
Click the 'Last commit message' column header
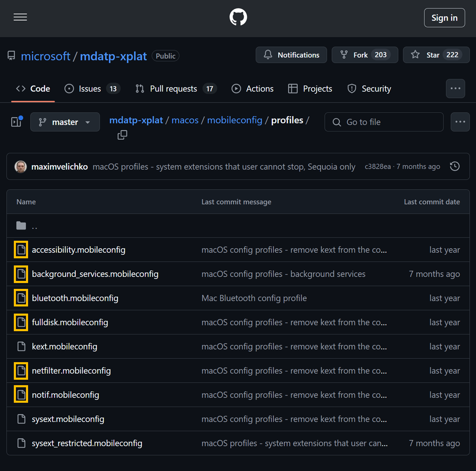(x=236, y=202)
